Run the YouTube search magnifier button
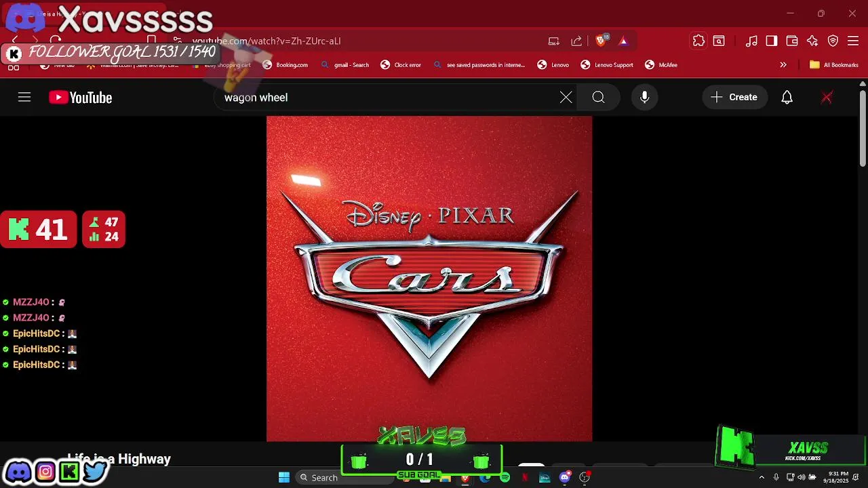This screenshot has height=488, width=868. click(x=598, y=98)
